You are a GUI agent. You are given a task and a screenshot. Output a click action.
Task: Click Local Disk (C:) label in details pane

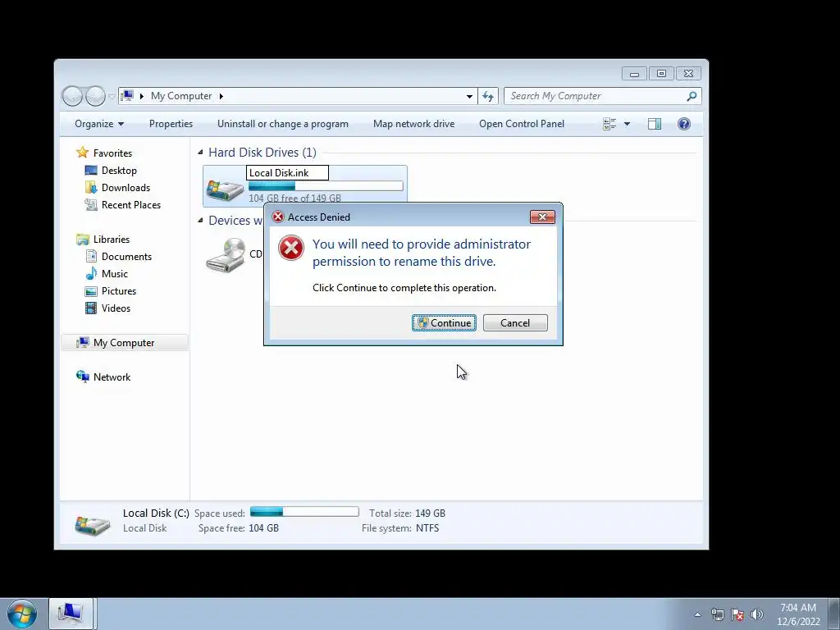pyautogui.click(x=156, y=513)
